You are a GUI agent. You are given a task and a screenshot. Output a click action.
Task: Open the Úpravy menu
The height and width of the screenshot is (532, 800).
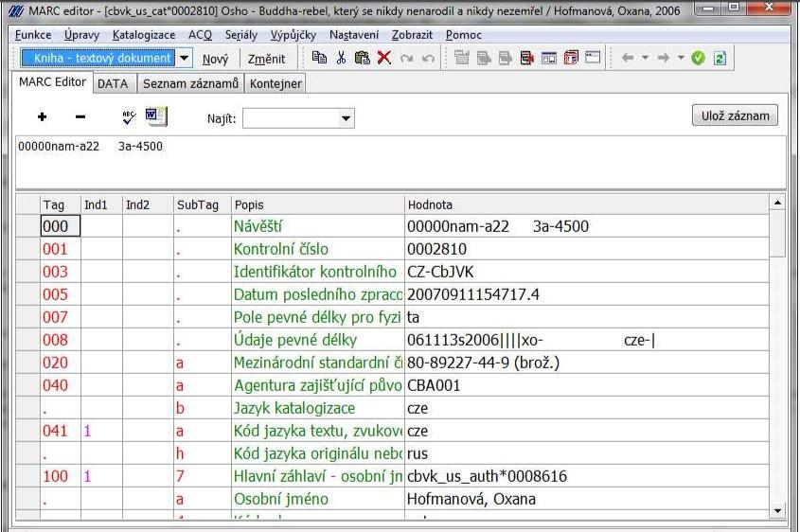(x=81, y=35)
